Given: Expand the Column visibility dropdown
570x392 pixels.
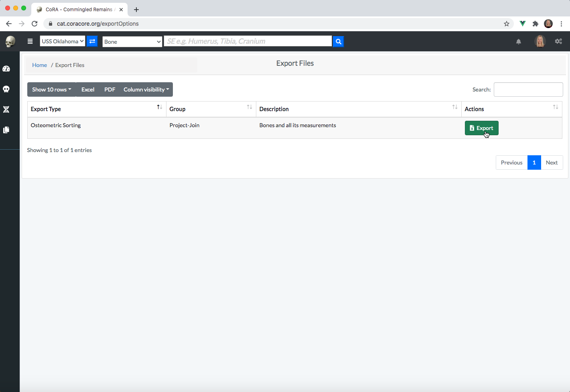Looking at the screenshot, I should [x=146, y=89].
